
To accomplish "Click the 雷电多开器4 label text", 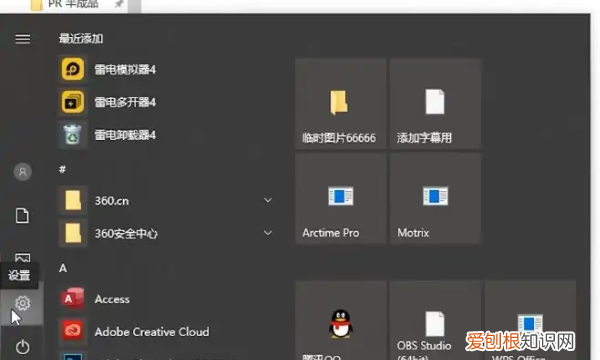I will (x=125, y=102).
